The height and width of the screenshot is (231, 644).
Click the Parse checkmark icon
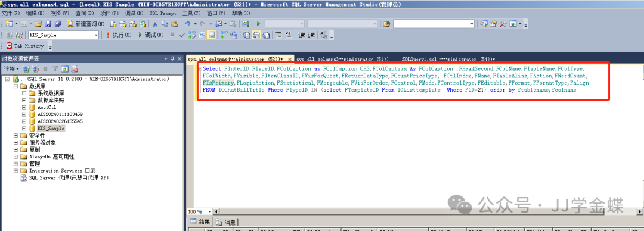click(182, 35)
